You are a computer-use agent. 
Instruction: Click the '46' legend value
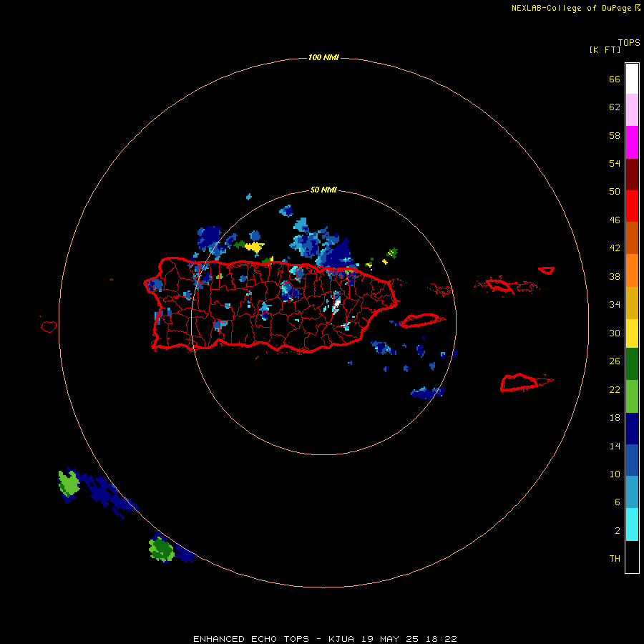click(615, 220)
